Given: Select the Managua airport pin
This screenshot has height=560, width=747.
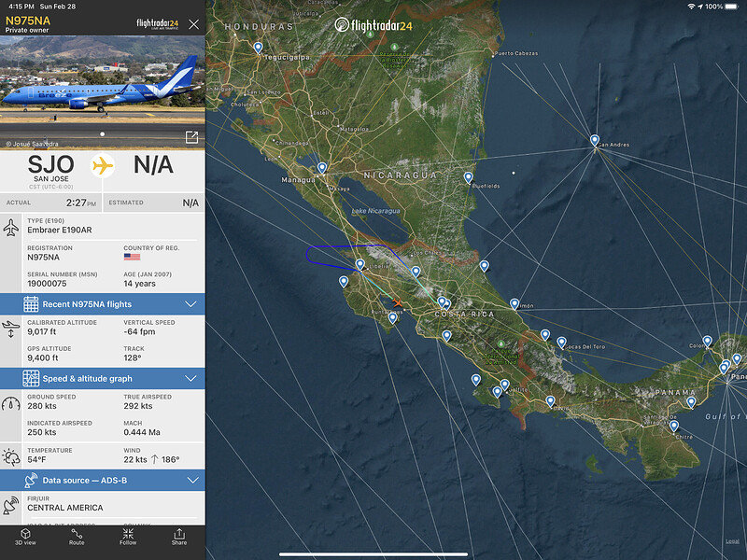Looking at the screenshot, I should [322, 168].
